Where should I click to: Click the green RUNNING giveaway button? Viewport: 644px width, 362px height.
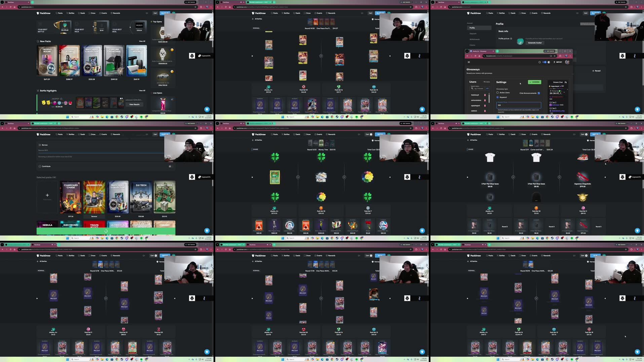tap(534, 82)
